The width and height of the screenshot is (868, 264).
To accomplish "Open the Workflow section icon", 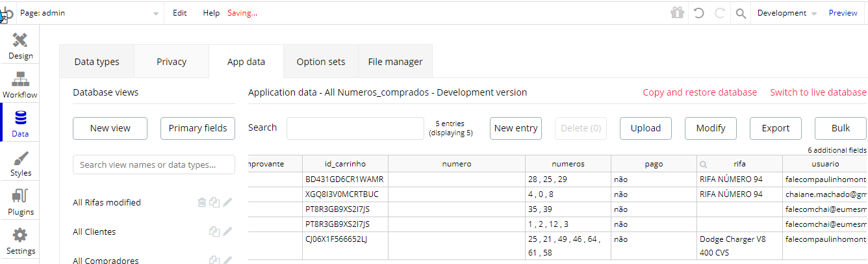I will [x=20, y=79].
